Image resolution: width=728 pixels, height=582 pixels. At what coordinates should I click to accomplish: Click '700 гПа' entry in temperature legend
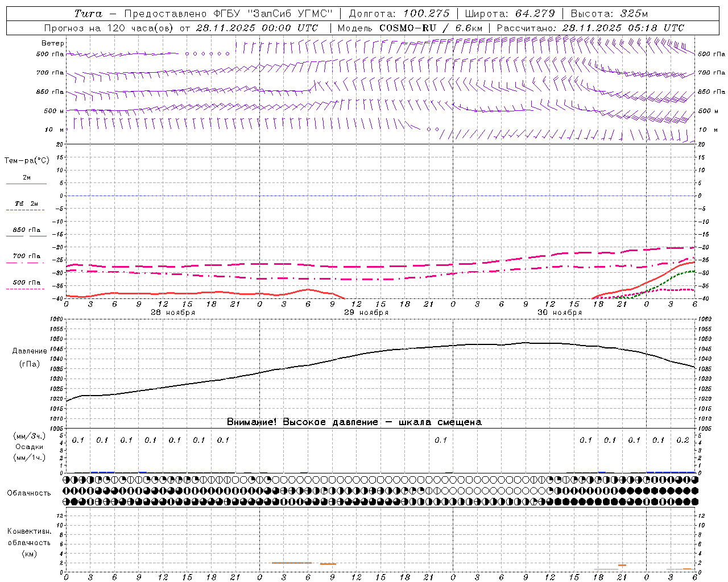click(27, 256)
